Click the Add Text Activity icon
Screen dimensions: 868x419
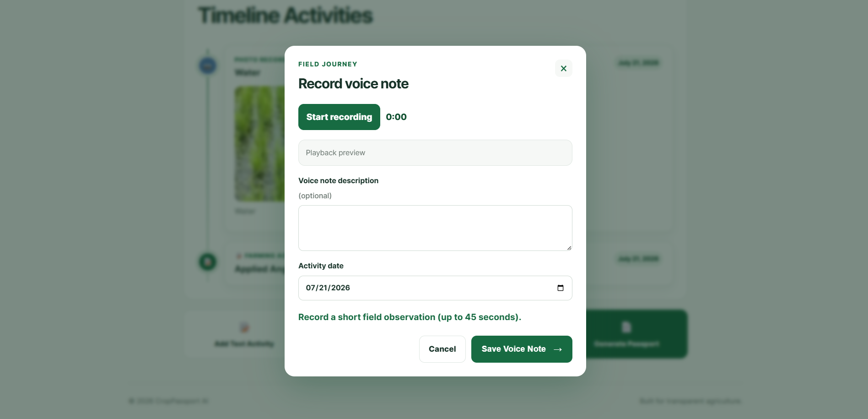click(244, 327)
